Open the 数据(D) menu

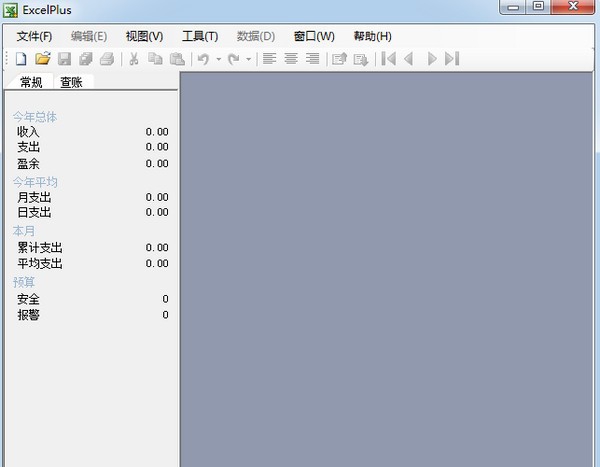256,36
